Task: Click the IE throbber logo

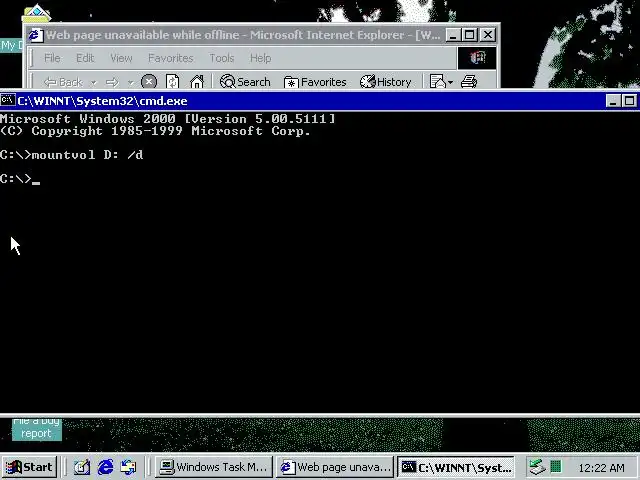Action: (477, 58)
